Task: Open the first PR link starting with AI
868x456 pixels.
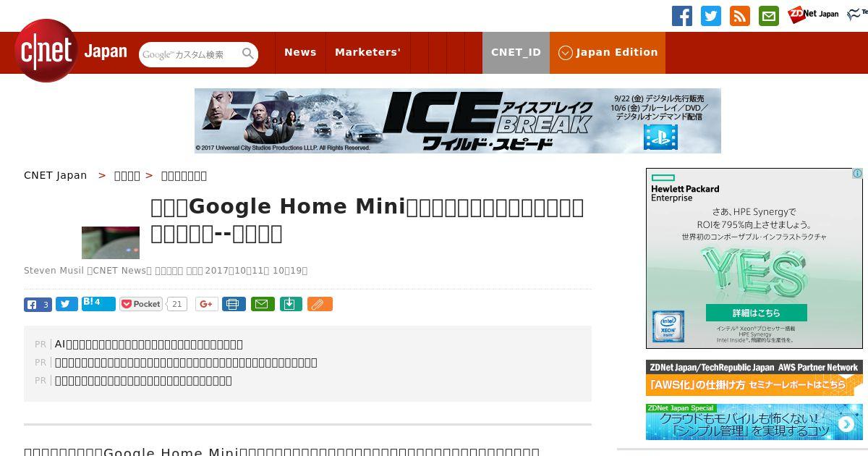Action: click(149, 344)
